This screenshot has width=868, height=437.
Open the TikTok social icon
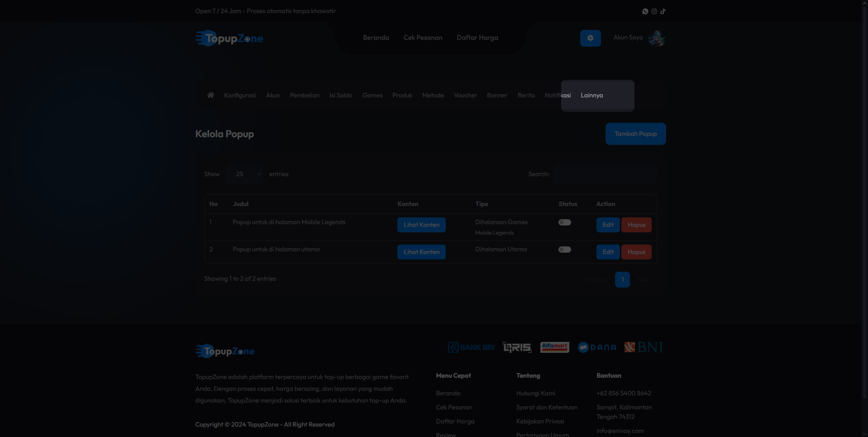663,11
